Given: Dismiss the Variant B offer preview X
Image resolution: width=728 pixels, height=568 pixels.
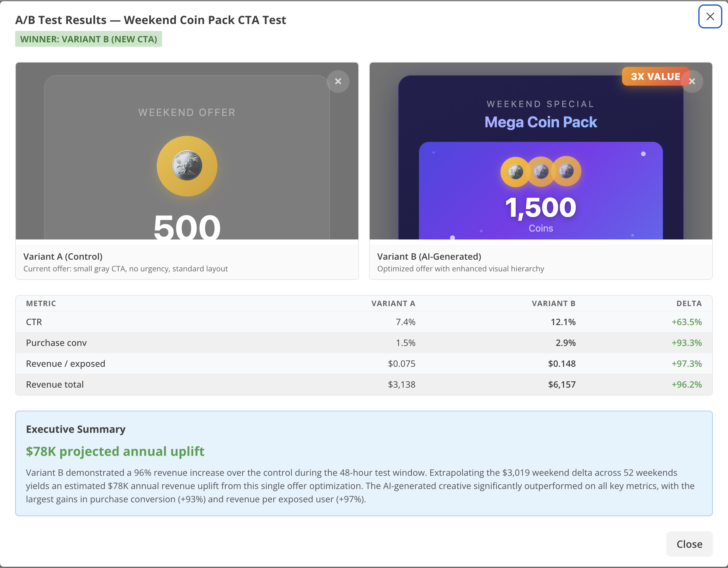Looking at the screenshot, I should tap(692, 81).
